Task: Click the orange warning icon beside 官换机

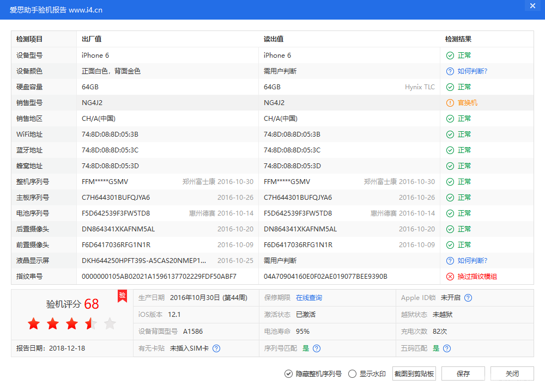Action: click(450, 103)
